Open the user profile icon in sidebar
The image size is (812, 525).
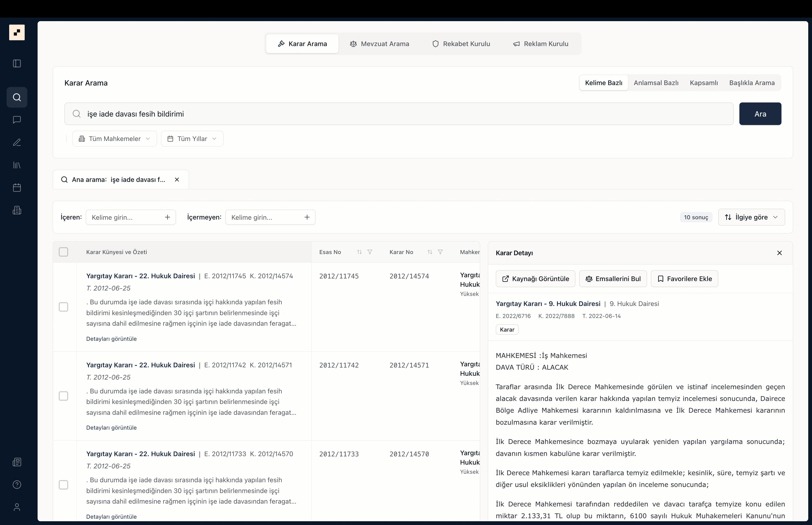[17, 507]
